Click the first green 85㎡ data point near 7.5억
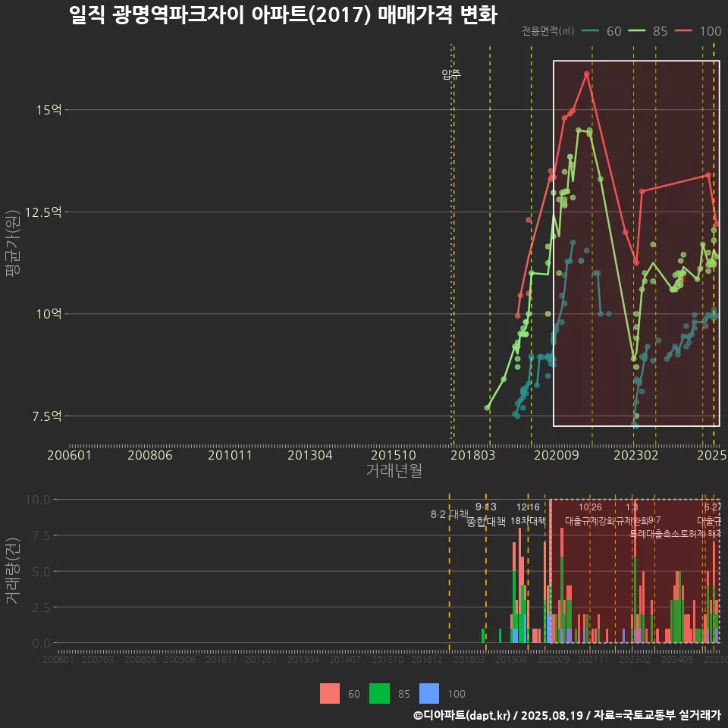 487,408
